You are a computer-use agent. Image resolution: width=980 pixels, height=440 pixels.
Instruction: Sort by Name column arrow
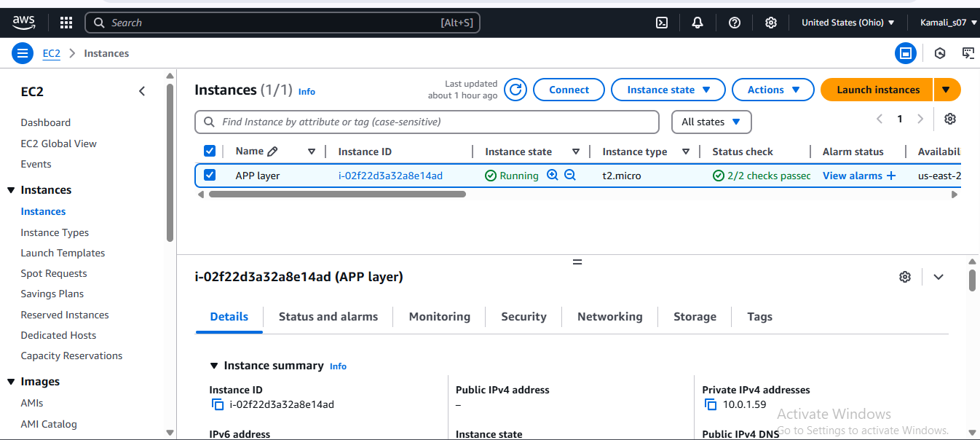click(x=312, y=152)
